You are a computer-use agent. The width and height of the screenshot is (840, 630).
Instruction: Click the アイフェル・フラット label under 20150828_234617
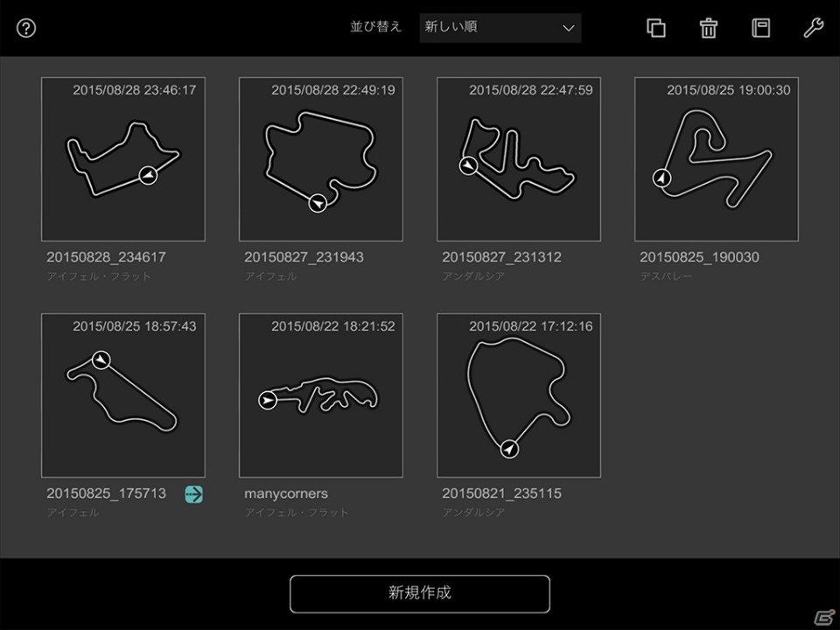point(99,276)
